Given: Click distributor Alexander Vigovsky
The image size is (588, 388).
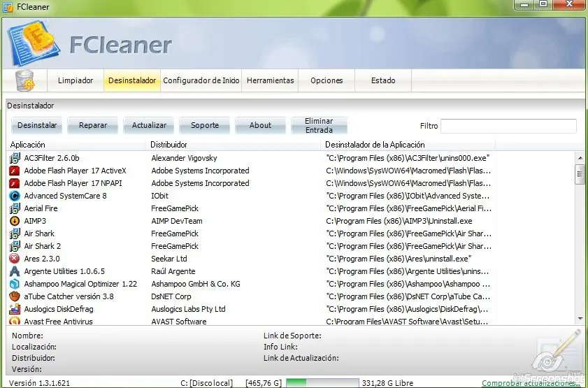Looking at the screenshot, I should (184, 158).
